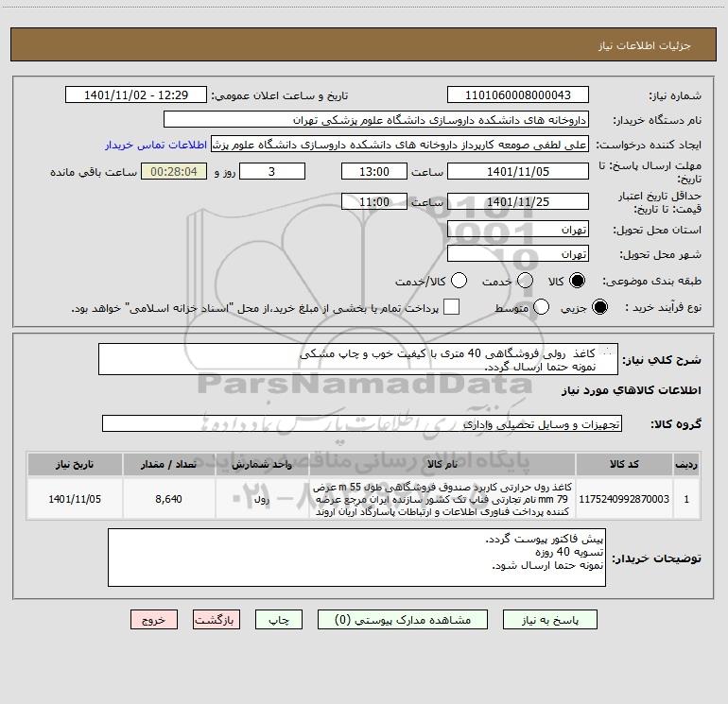Click the product name cell کاغذ رول حرارتی
The height and width of the screenshot is (704, 728).
click(x=442, y=499)
